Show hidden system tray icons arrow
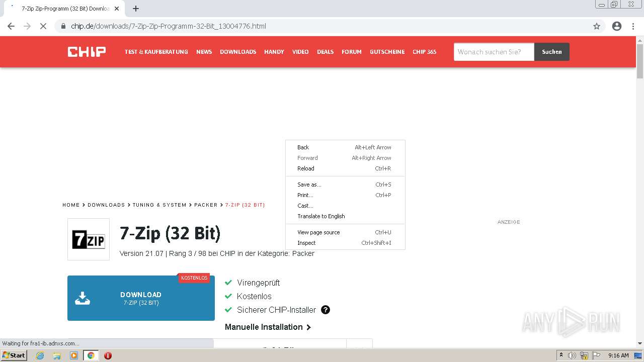The width and height of the screenshot is (644, 362). coord(561,355)
